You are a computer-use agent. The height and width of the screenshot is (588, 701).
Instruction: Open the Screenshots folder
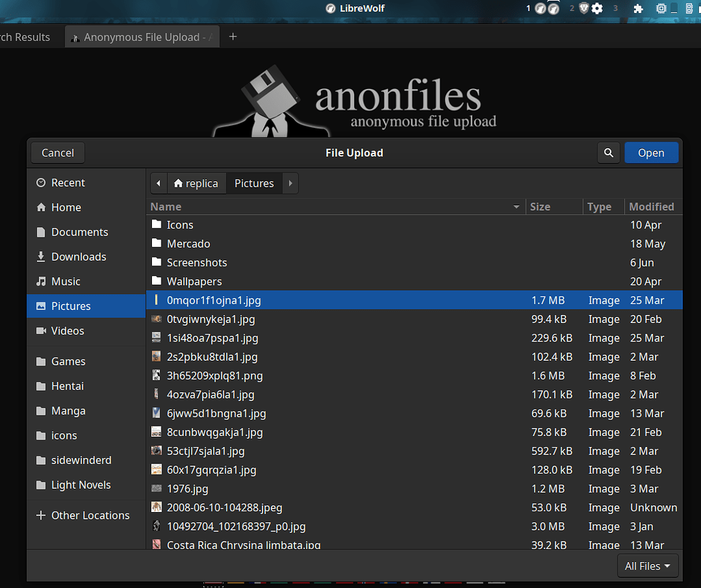pos(198,262)
